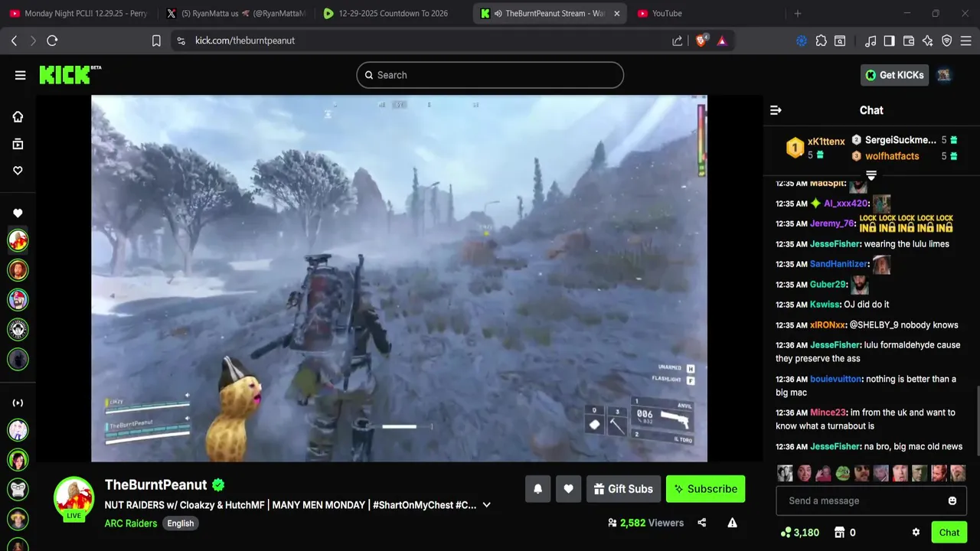
Task: Reload the page
Action: pyautogui.click(x=52, y=41)
